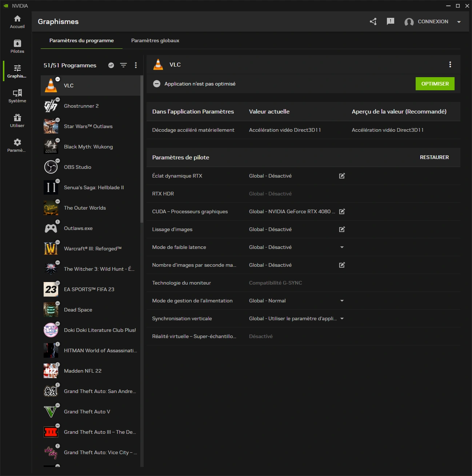Select Grand Theft Auto III entry
The width and height of the screenshot is (472, 476).
90,432
